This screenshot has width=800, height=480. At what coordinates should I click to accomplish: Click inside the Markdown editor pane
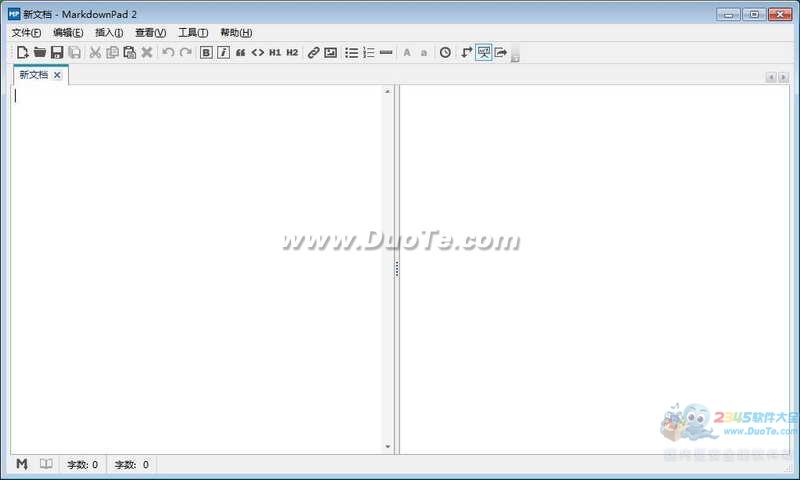(x=196, y=269)
